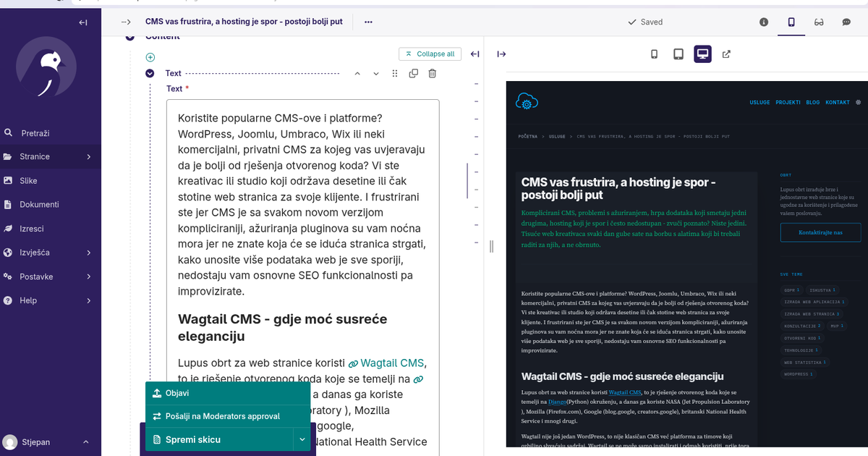Click the Wagtail CMS heading in editor
This screenshot has height=456, width=868.
pyautogui.click(x=283, y=327)
